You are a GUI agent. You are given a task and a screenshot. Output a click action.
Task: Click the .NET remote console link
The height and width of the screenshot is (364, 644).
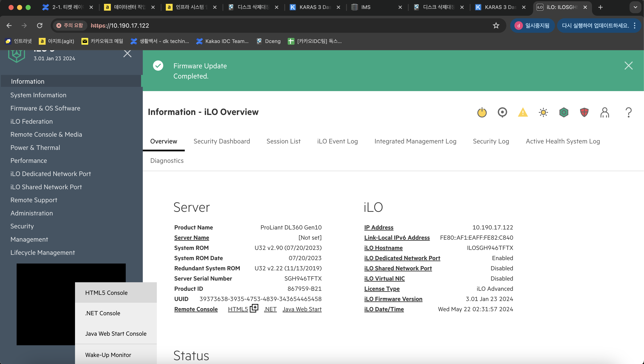pos(270,309)
